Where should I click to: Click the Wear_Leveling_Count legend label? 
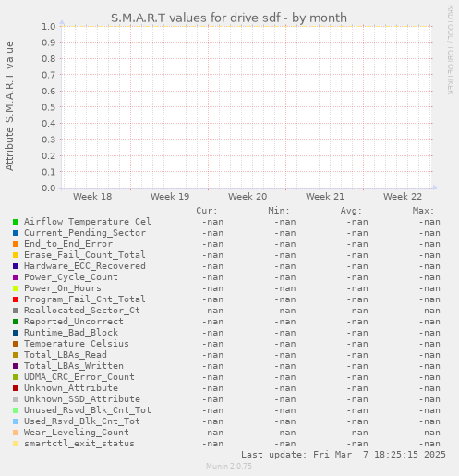pyautogui.click(x=77, y=433)
